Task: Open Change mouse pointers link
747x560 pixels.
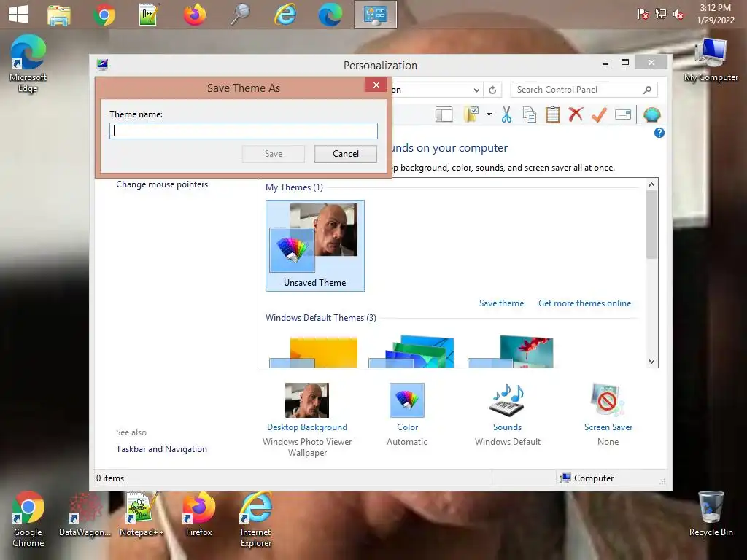Action: (x=162, y=184)
